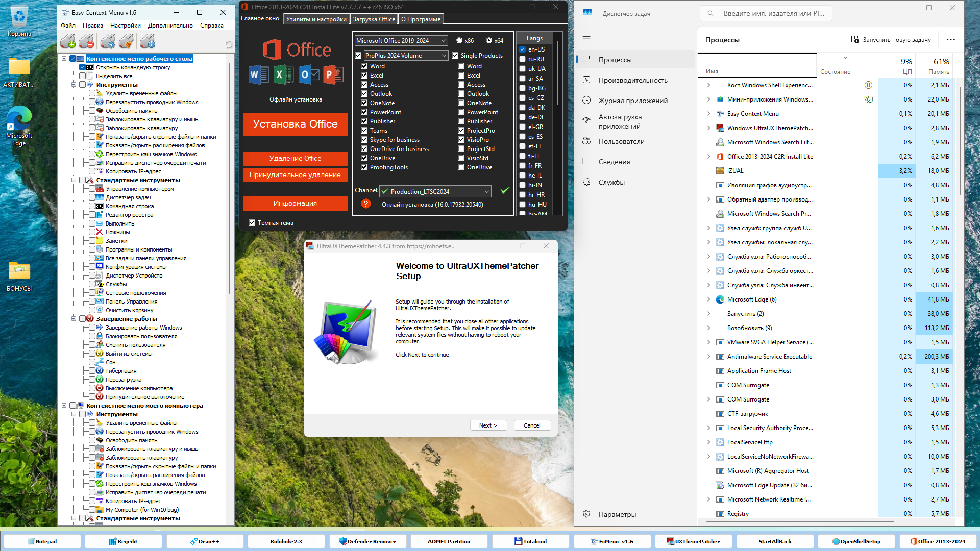Click the mouse icon with red minus
The height and width of the screenshot is (551, 980).
pos(87,41)
